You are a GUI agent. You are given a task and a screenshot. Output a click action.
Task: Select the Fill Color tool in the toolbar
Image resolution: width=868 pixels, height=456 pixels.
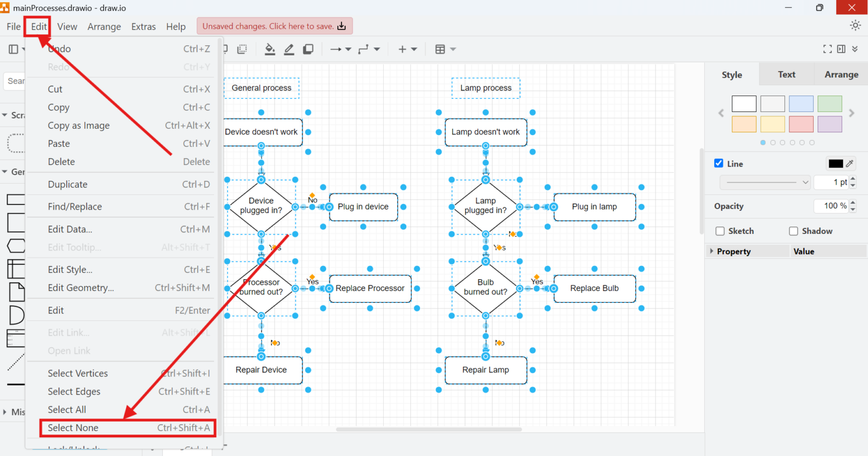click(270, 49)
